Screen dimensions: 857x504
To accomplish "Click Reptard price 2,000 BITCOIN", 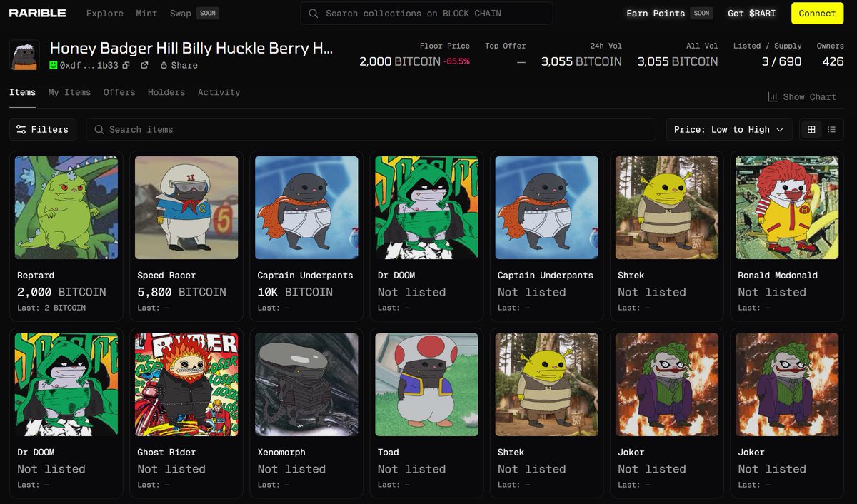I will coord(61,292).
